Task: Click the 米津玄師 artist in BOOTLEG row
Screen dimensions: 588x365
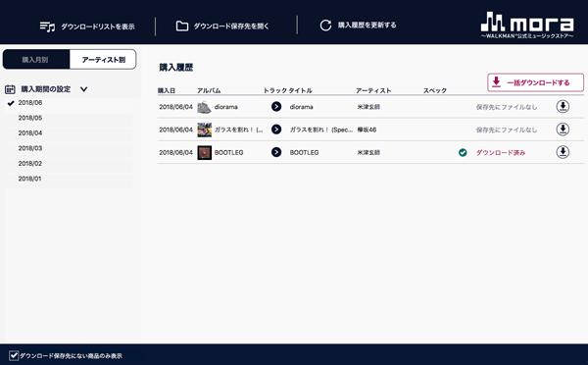Action: point(368,152)
